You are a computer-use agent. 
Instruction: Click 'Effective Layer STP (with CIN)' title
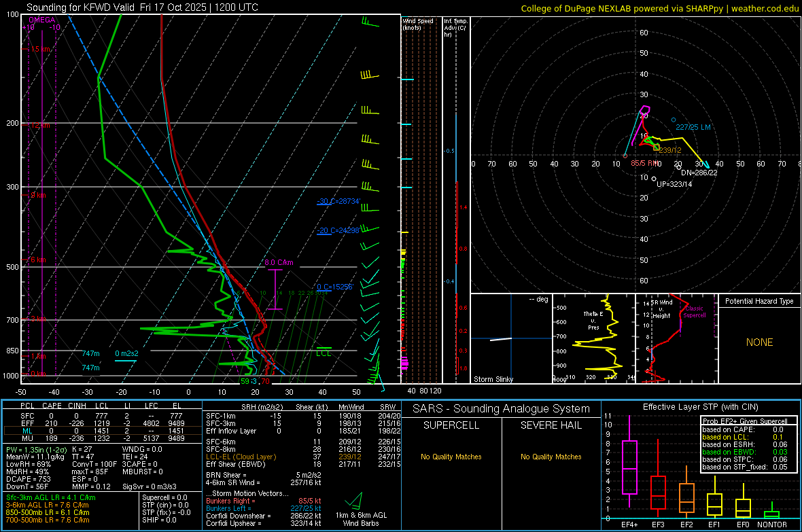(700, 407)
